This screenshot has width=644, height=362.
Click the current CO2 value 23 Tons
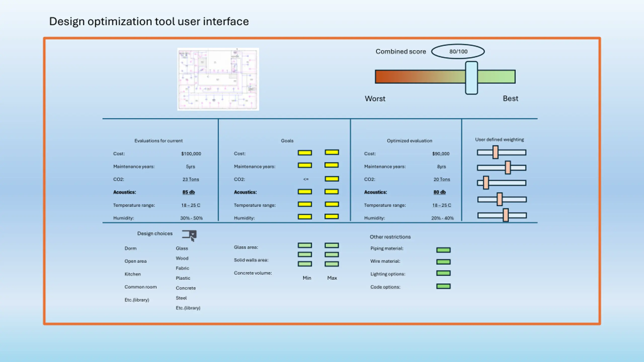coord(191,179)
